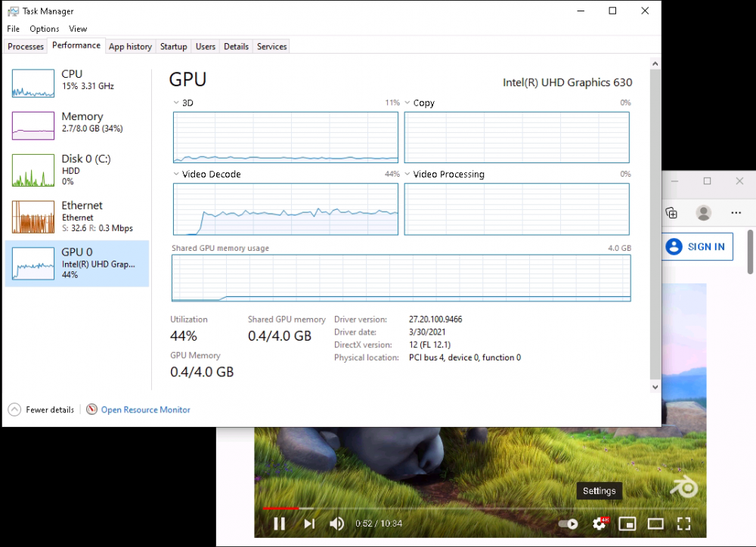The image size is (756, 547).
Task: Click the Video Decode usage graph
Action: tap(286, 209)
